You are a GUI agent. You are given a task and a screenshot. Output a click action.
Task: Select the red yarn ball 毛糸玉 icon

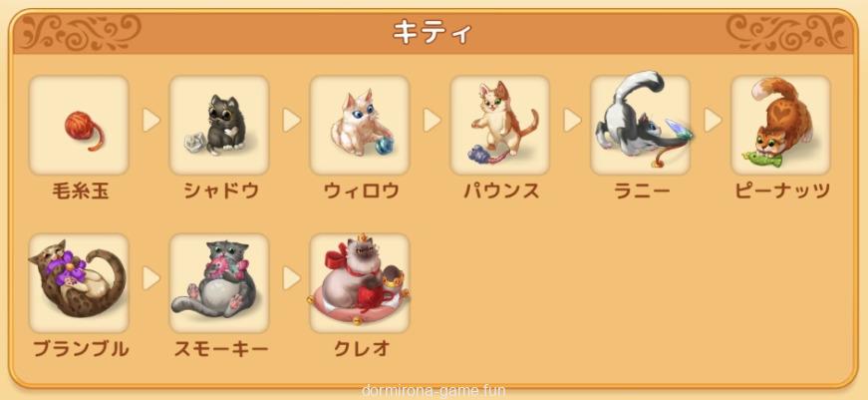(x=79, y=126)
